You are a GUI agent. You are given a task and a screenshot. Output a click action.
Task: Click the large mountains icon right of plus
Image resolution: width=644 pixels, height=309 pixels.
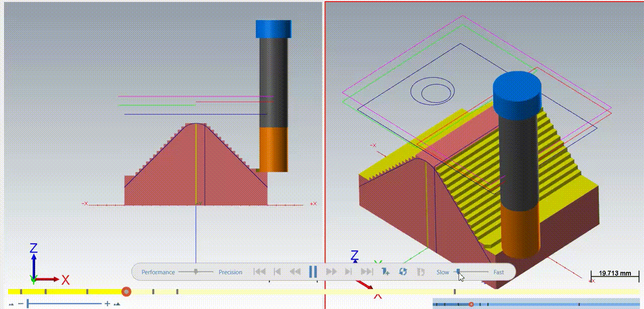(x=117, y=304)
